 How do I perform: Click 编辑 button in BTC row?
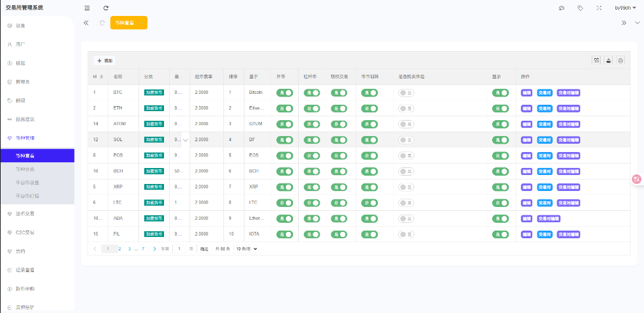pos(526,93)
